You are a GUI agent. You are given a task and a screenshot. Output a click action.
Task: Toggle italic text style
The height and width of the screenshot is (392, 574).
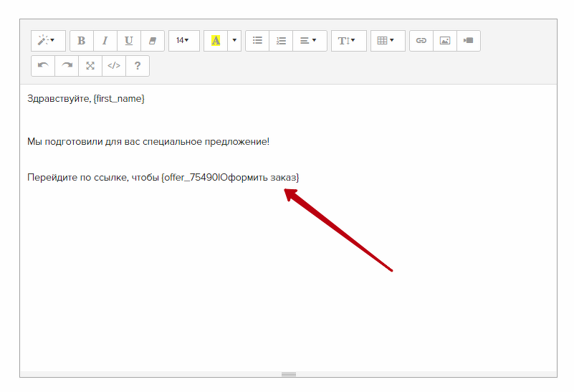click(105, 41)
